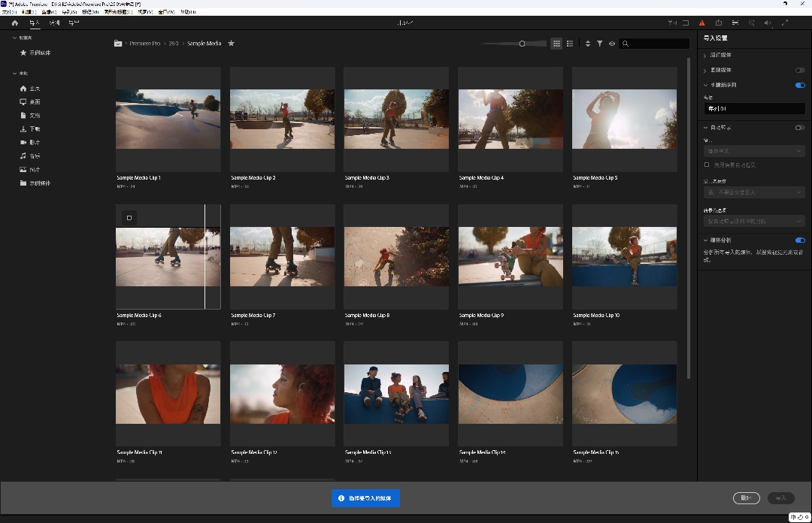Toggle favorite star next to Sample Media

[x=232, y=44]
